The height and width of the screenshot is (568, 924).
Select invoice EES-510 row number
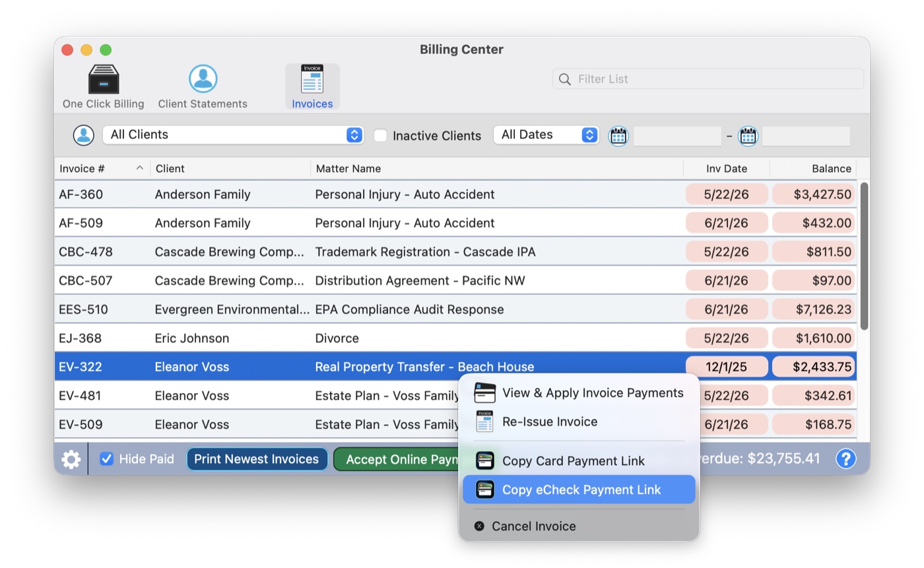click(x=83, y=309)
